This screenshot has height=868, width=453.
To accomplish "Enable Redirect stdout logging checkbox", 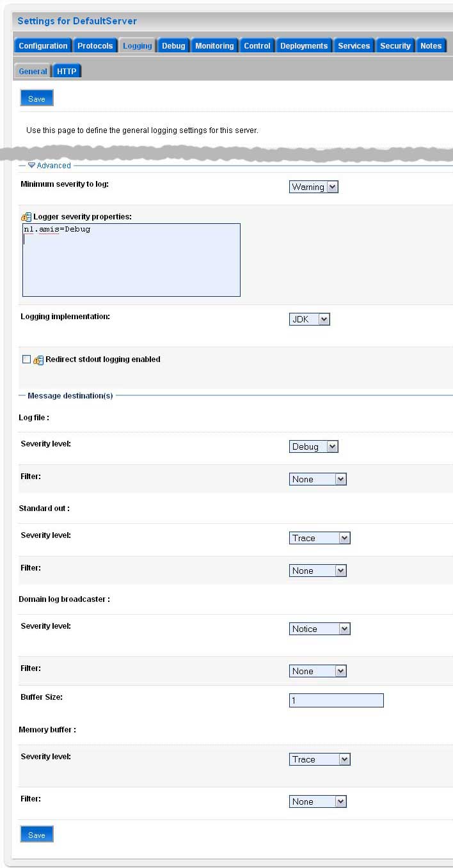I will [26, 359].
